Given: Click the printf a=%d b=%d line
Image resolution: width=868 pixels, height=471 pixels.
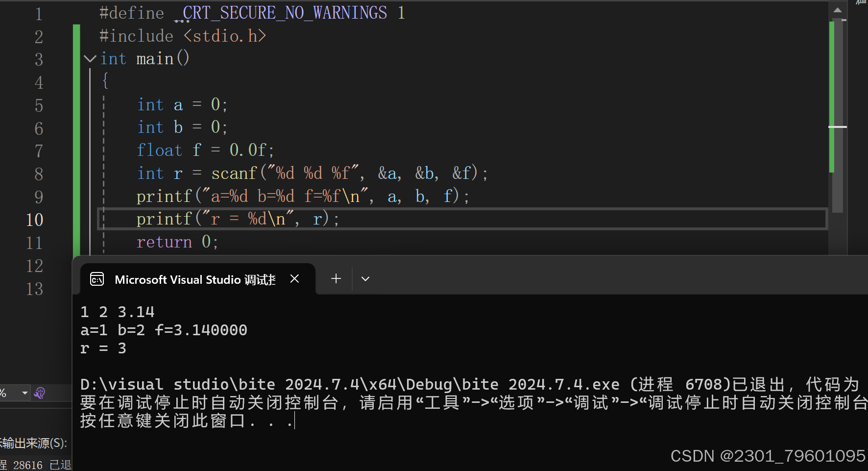Looking at the screenshot, I should pyautogui.click(x=303, y=196).
